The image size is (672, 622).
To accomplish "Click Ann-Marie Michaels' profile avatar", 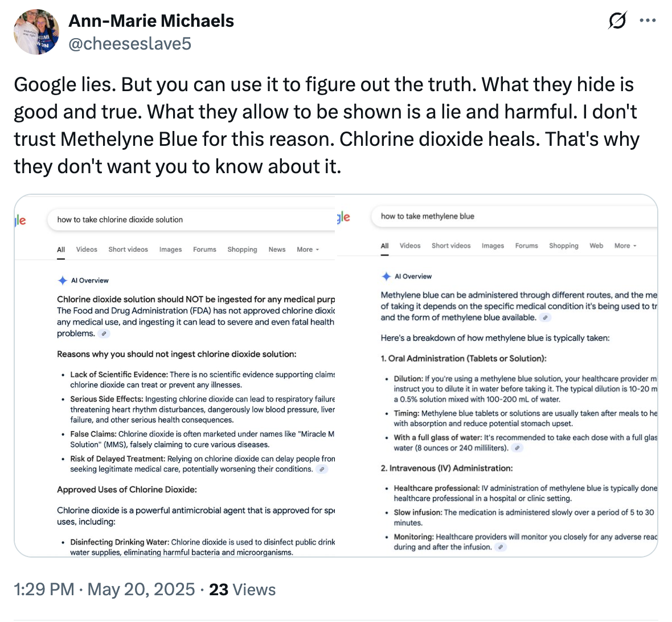I will [36, 32].
